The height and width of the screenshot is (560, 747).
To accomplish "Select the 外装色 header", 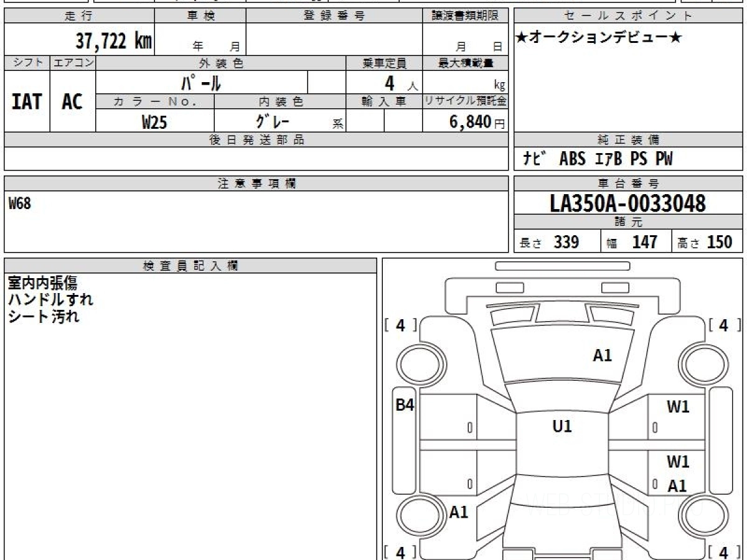I will tap(221, 63).
